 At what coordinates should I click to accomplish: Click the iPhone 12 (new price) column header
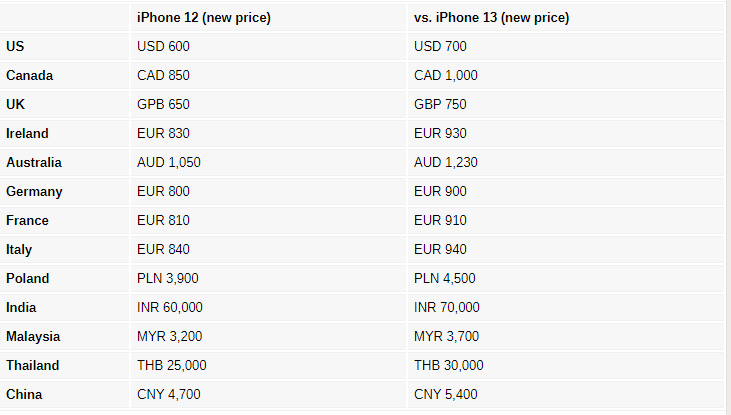(203, 18)
